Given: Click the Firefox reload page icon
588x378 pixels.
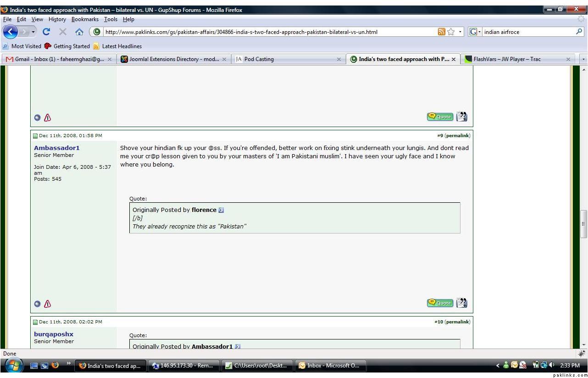Looking at the screenshot, I should point(46,32).
